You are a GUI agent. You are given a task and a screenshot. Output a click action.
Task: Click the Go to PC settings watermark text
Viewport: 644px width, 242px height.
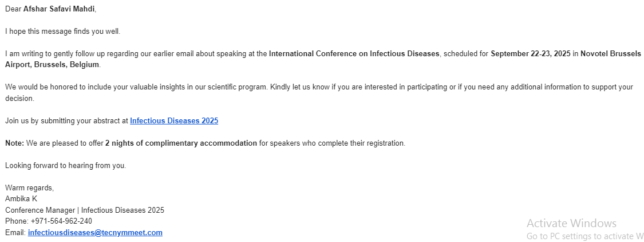(584, 236)
